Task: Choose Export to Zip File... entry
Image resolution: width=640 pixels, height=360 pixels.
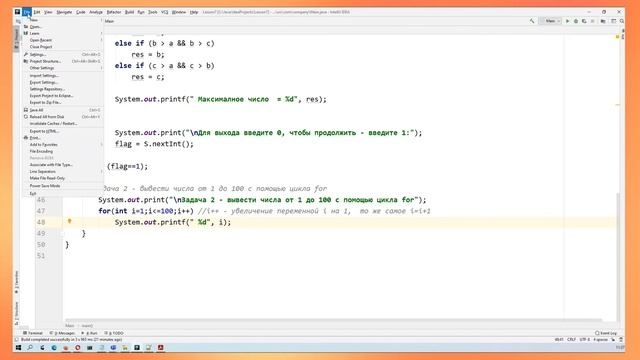Action: click(x=63, y=102)
